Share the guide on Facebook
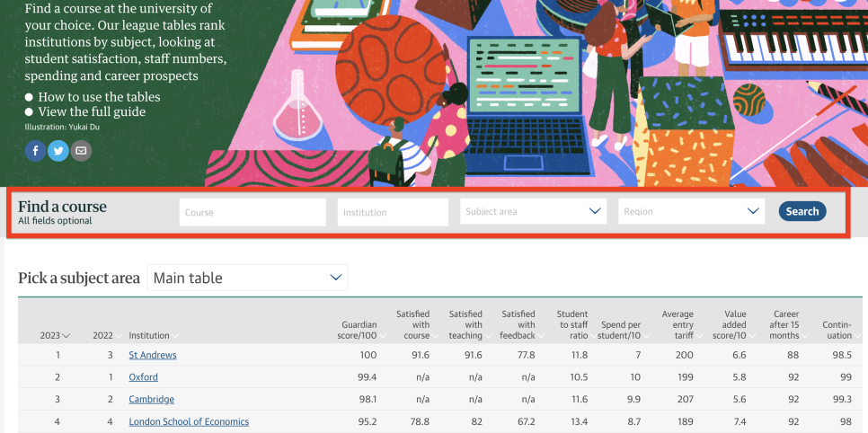The image size is (868, 433). 35,151
